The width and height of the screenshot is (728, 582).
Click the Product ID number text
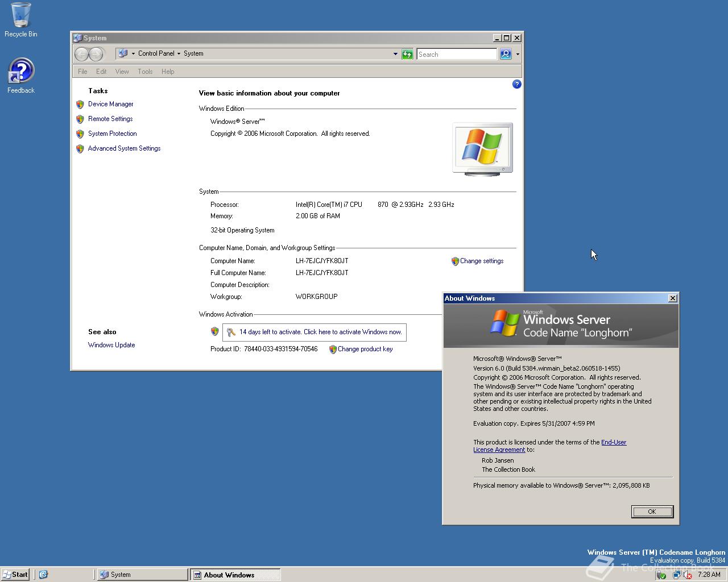tap(280, 349)
